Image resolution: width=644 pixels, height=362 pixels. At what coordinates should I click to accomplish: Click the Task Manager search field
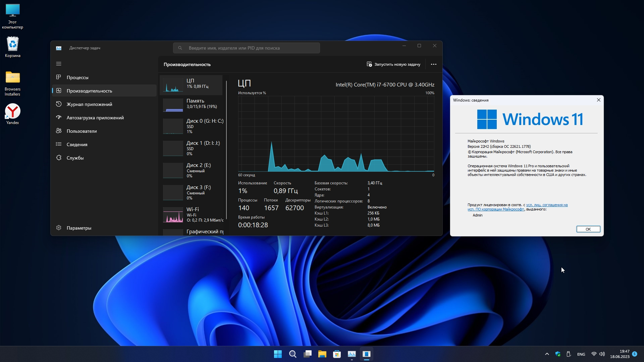pyautogui.click(x=247, y=48)
